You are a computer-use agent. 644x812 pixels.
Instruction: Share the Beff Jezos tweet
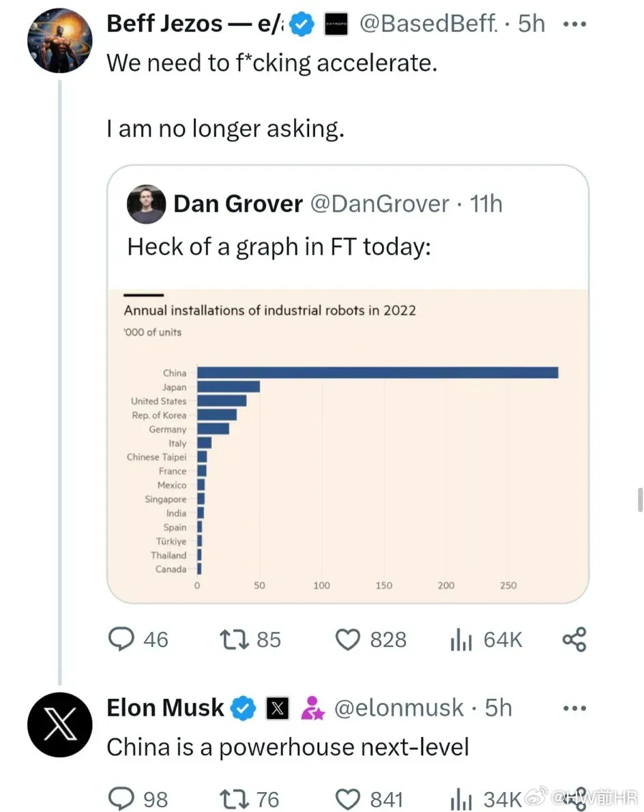pyautogui.click(x=574, y=639)
